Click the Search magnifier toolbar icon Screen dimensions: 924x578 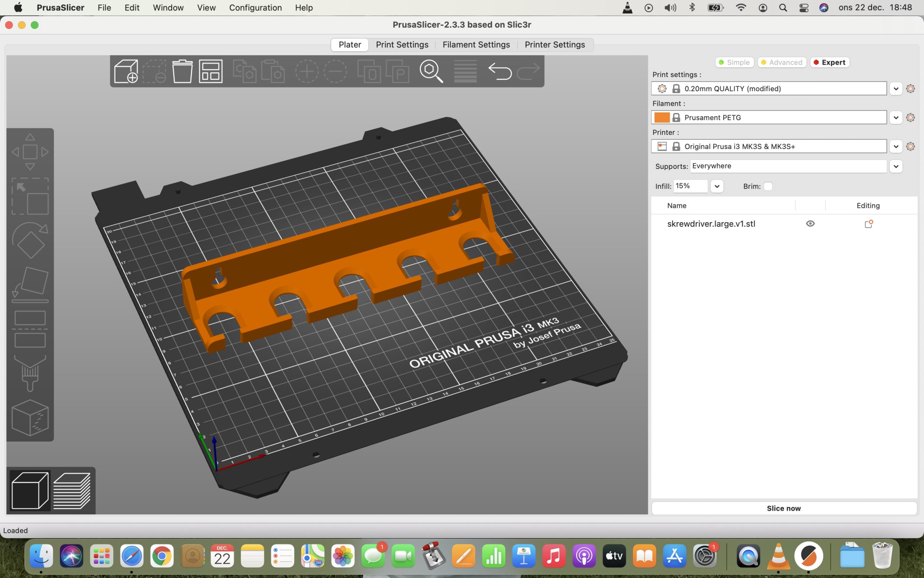tap(431, 71)
